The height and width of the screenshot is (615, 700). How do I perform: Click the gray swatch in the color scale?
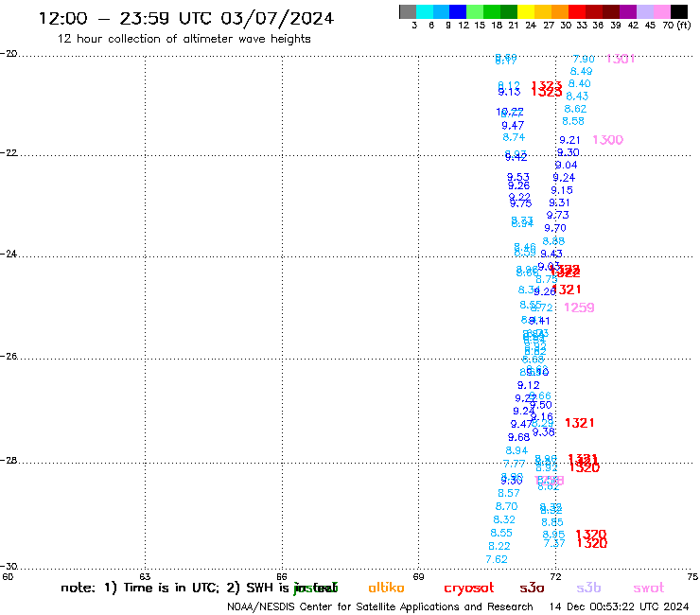click(408, 11)
